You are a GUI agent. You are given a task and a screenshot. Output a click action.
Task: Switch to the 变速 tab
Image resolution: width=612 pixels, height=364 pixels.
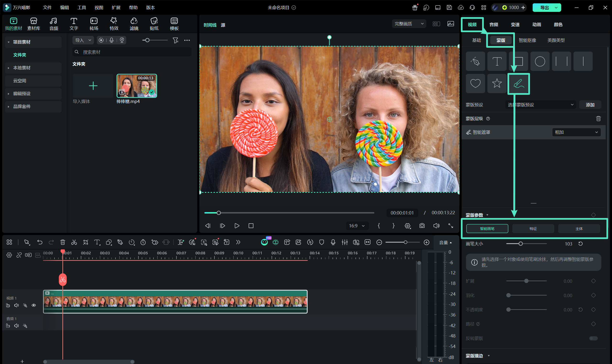[x=515, y=25]
